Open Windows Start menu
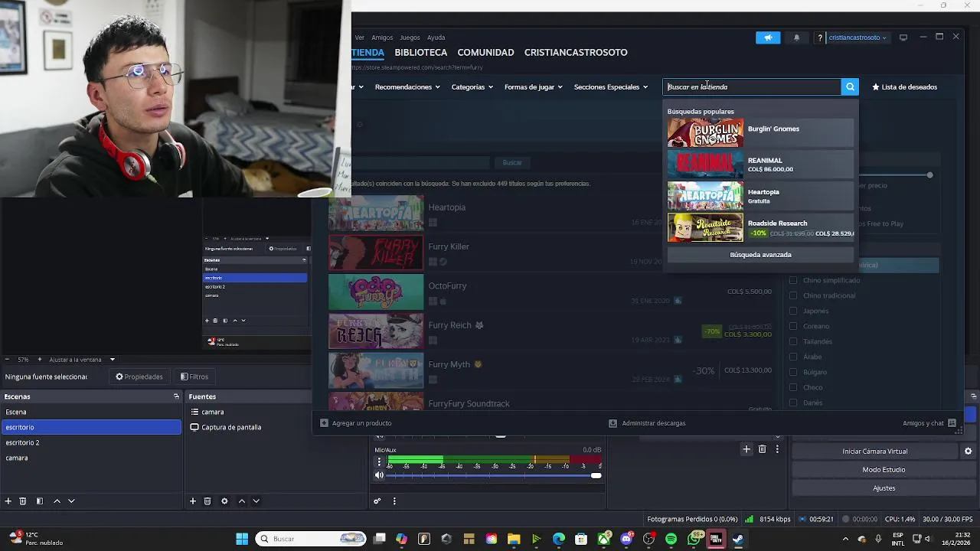 pyautogui.click(x=242, y=539)
